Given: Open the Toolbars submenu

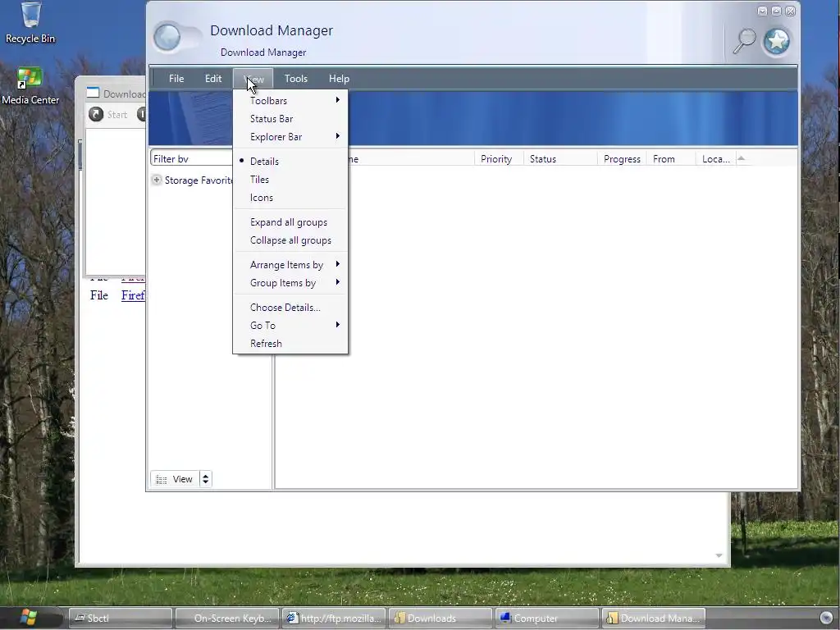Looking at the screenshot, I should coord(290,101).
